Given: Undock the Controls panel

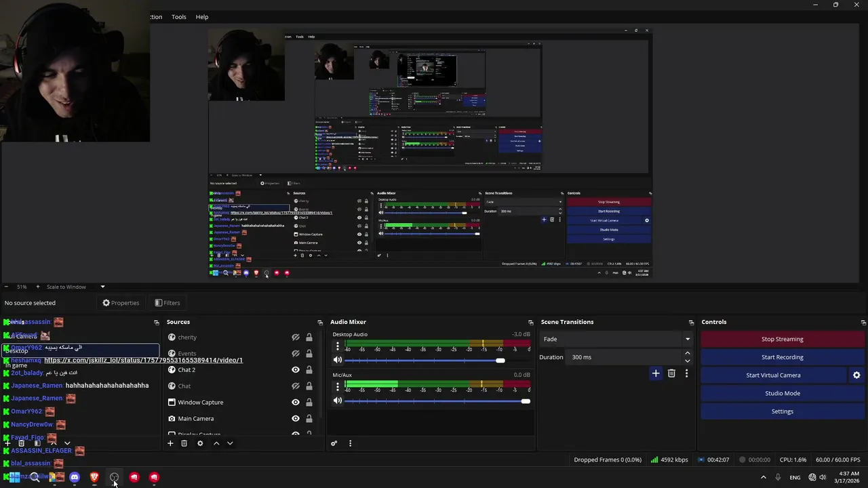Looking at the screenshot, I should point(863,322).
